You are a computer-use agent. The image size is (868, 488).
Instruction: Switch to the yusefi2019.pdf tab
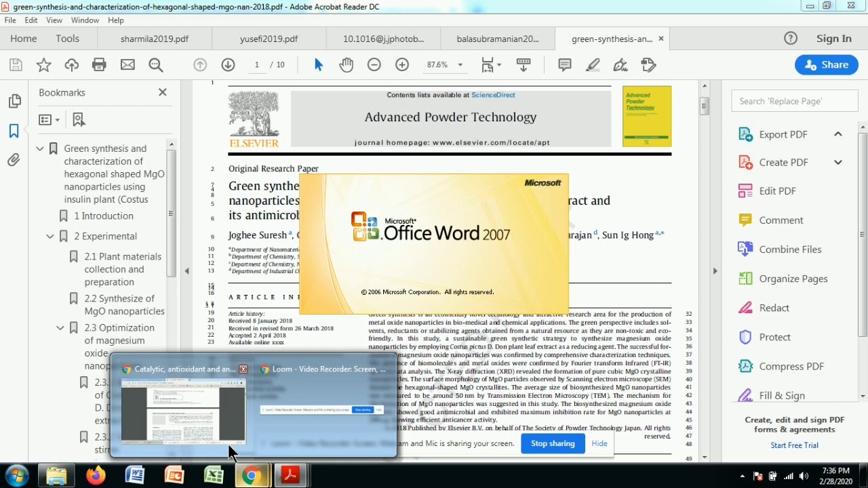tap(269, 39)
